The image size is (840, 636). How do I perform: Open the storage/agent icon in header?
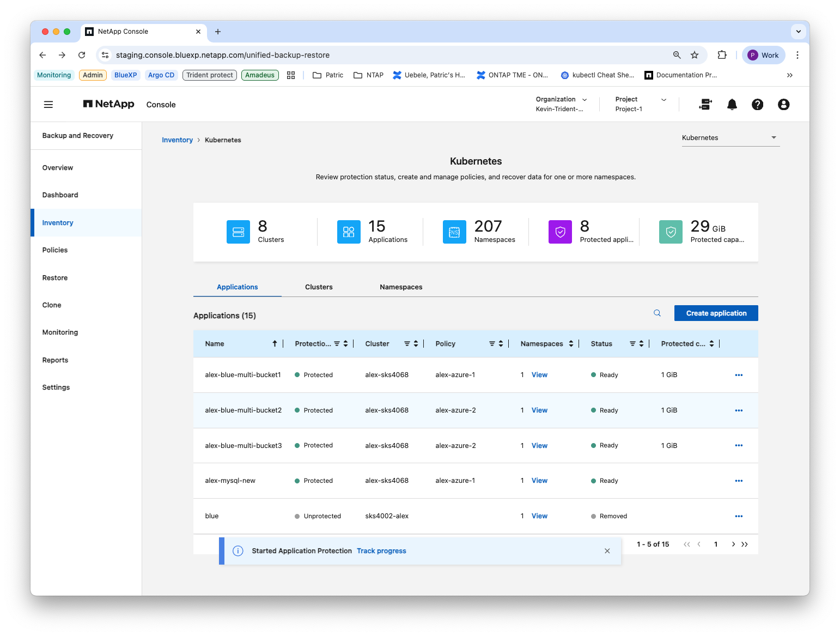(x=705, y=104)
